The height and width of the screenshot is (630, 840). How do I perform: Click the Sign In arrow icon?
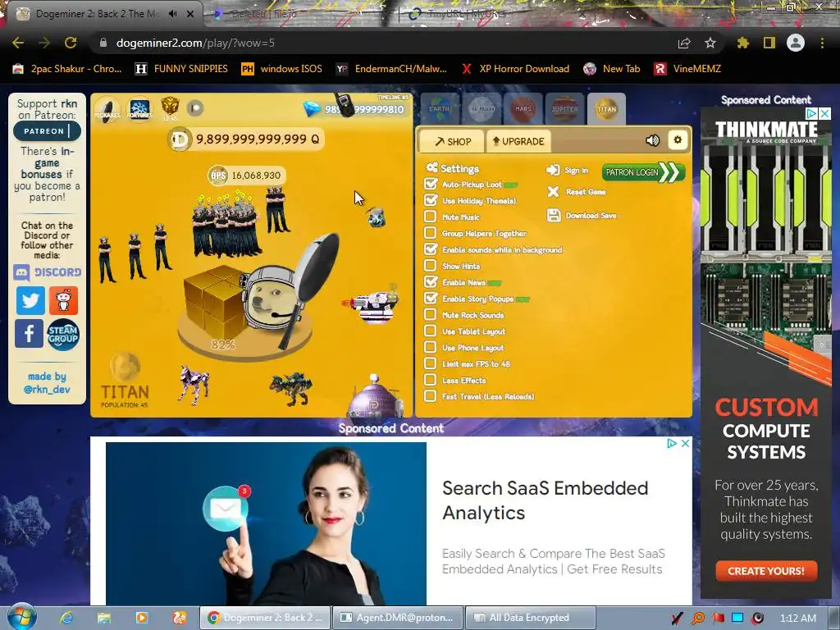tap(553, 170)
